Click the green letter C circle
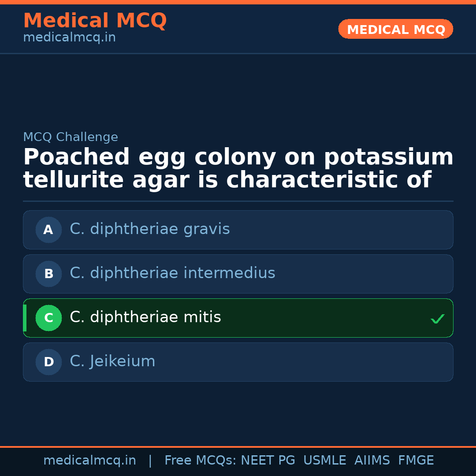Image resolution: width=476 pixels, height=476 pixels. (48, 318)
